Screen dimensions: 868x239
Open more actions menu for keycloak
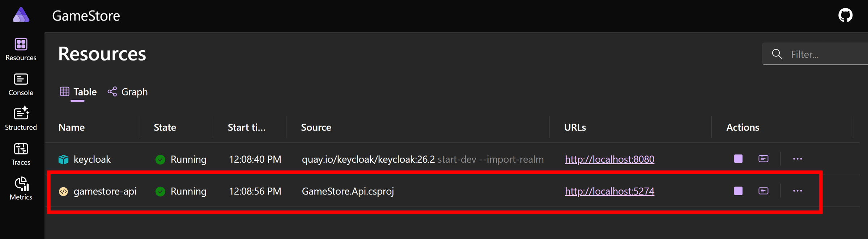coord(797,159)
